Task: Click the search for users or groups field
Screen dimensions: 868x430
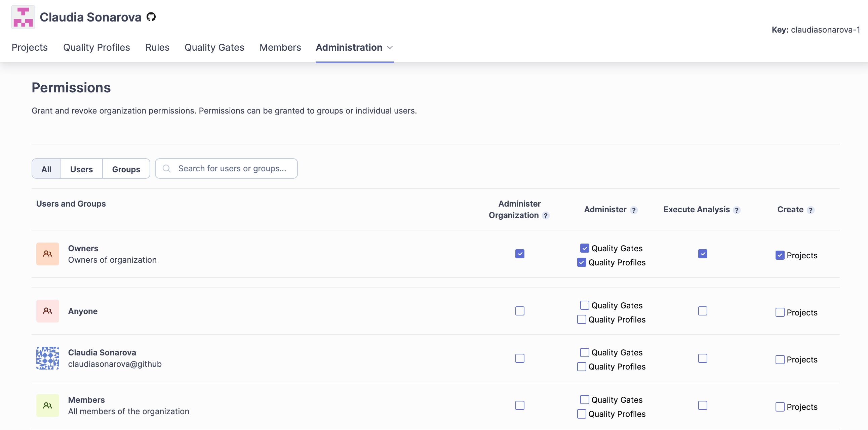Action: pyautogui.click(x=232, y=169)
